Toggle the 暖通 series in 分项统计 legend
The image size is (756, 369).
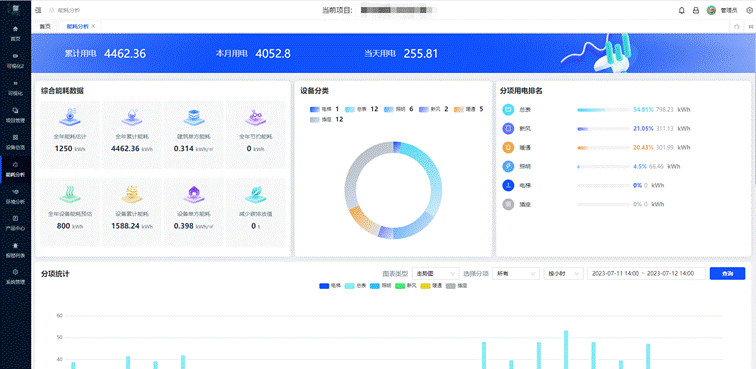(432, 286)
